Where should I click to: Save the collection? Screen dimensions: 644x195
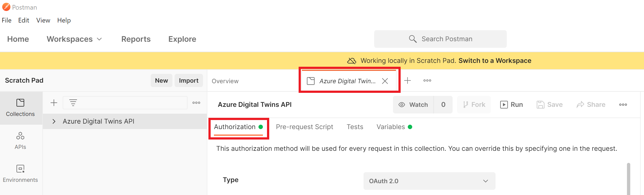pyautogui.click(x=549, y=105)
